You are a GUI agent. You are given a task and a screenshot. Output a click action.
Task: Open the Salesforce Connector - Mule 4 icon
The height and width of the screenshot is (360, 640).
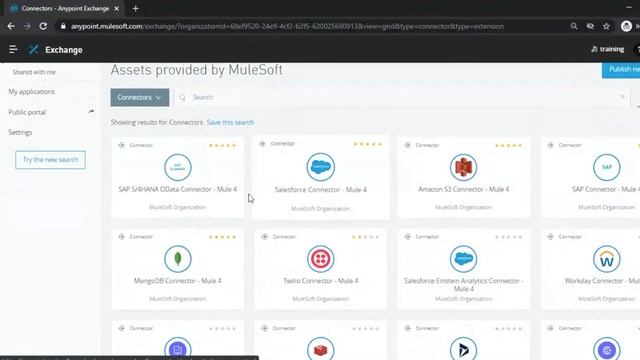pyautogui.click(x=320, y=167)
